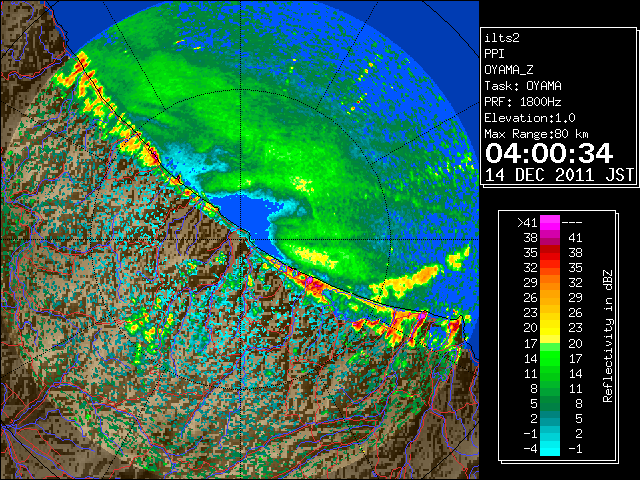640x480 pixels.
Task: Click the '14 DEC 2011 JST' date
Action: pos(559,175)
